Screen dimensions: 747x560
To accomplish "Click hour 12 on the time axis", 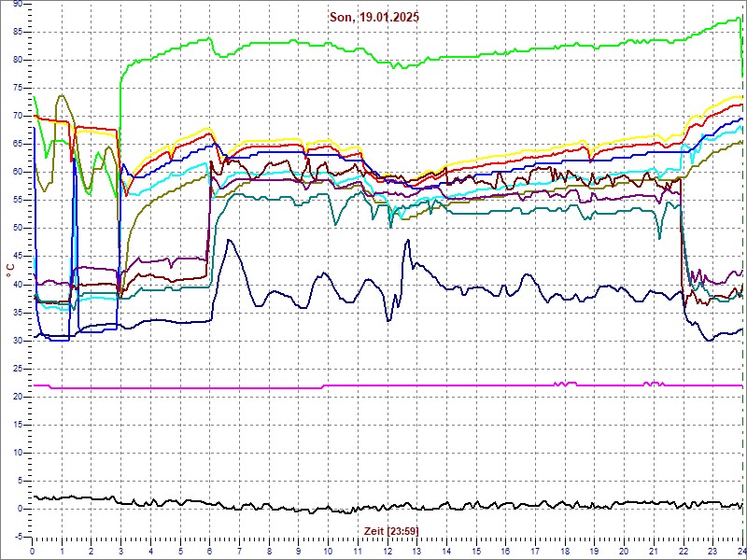I will tap(388, 550).
